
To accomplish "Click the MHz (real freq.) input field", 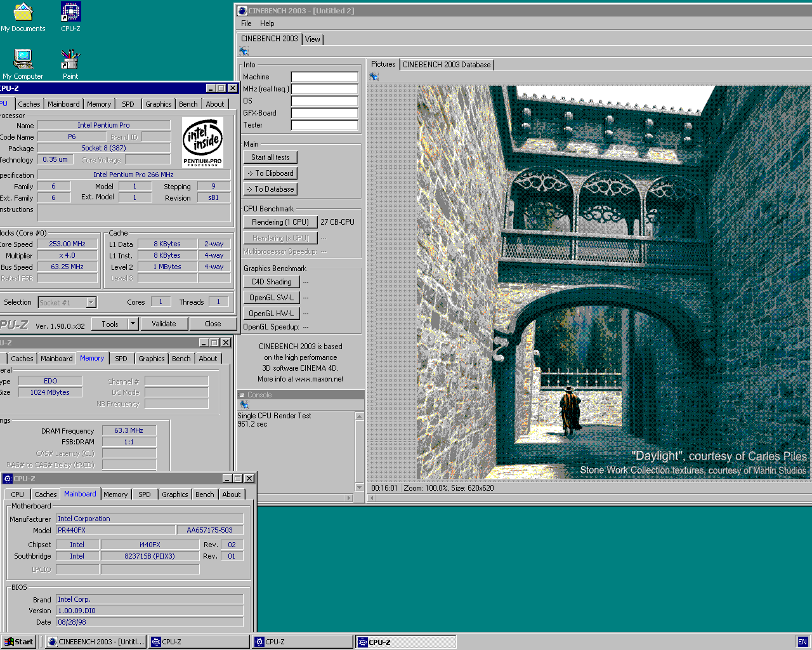I will point(325,89).
